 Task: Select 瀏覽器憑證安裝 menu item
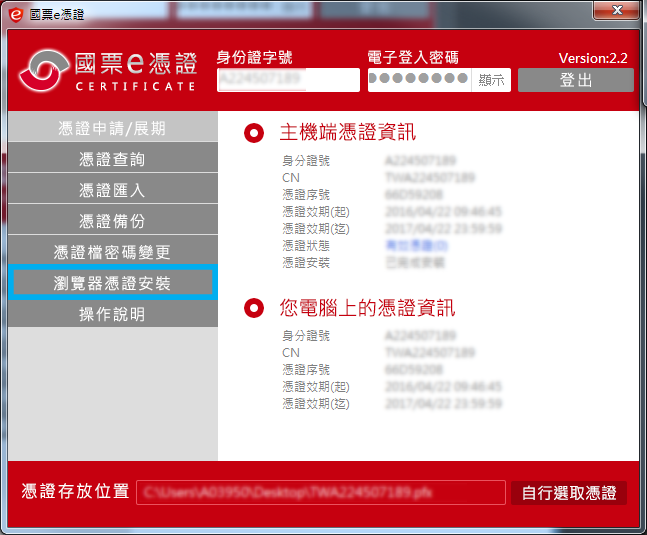click(113, 283)
